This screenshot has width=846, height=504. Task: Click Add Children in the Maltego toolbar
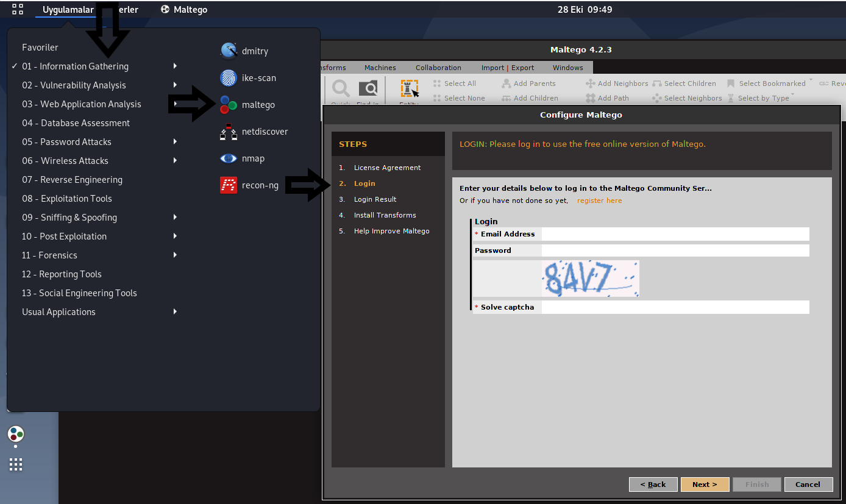[x=530, y=98]
